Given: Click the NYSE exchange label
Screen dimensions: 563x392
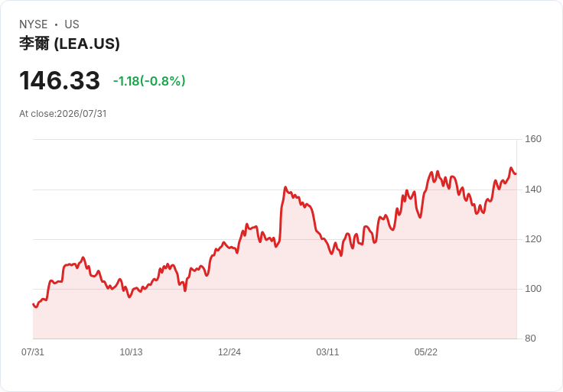Looking at the screenshot, I should click(34, 24).
